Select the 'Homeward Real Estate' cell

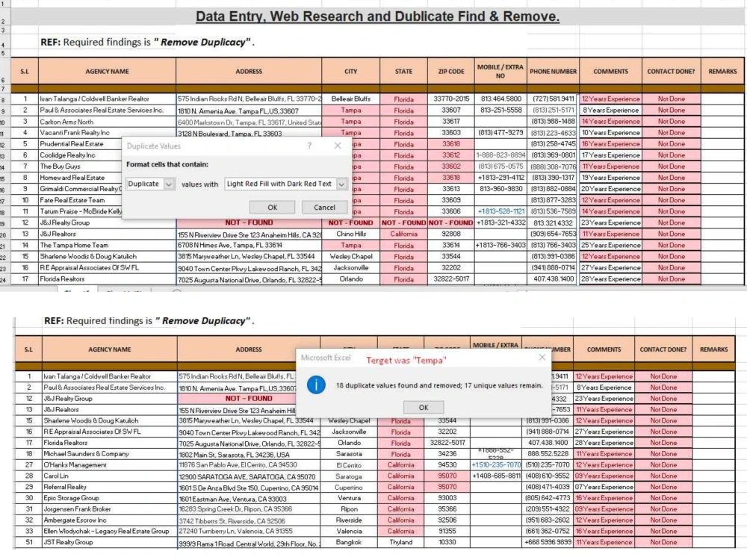[x=80, y=178]
